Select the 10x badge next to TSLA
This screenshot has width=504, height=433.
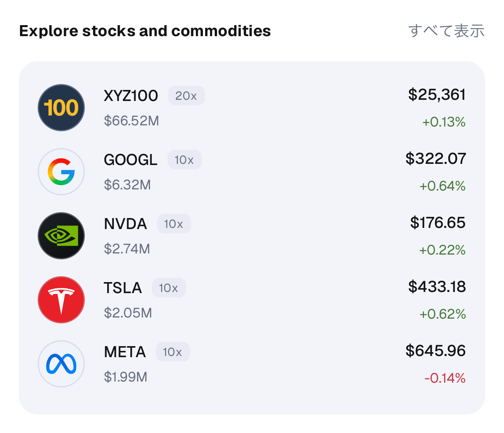(x=169, y=288)
